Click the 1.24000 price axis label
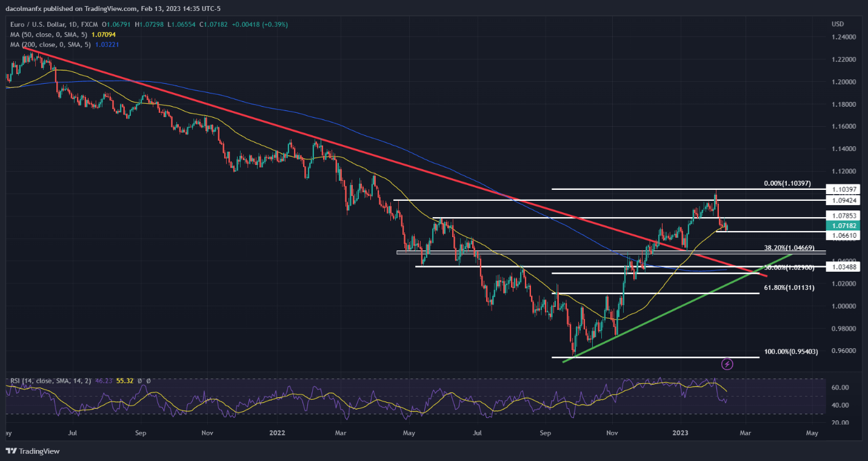 click(x=843, y=37)
